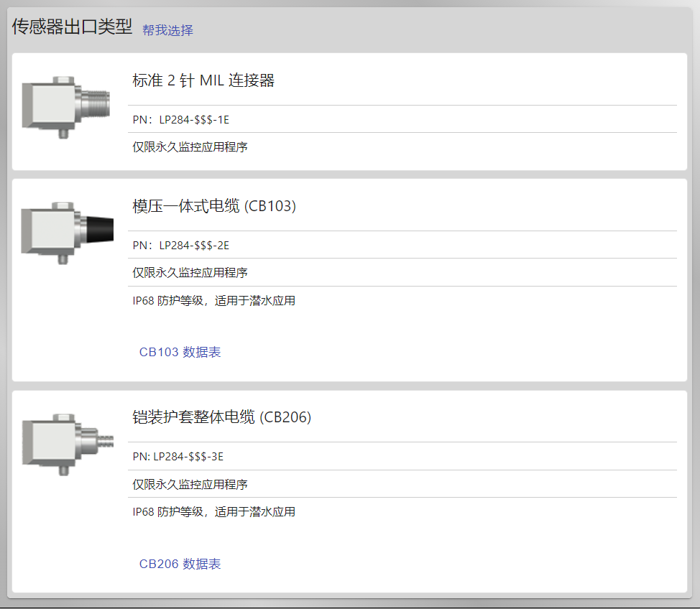Click part number LP284-$$$-1E
This screenshot has width=700, height=609.
pos(194,119)
